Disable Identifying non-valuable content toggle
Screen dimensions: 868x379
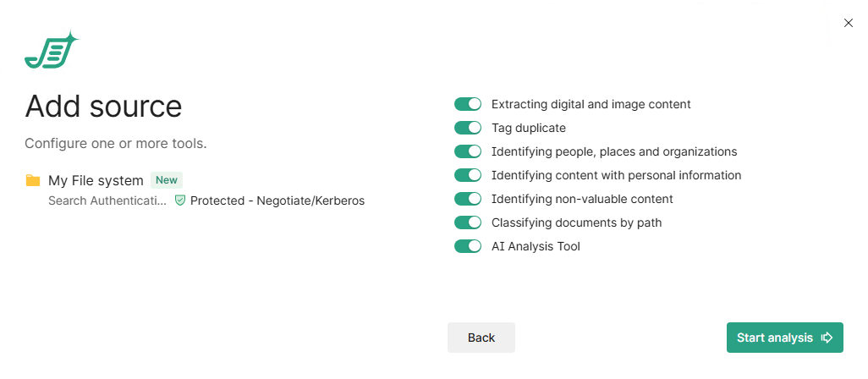[468, 199]
